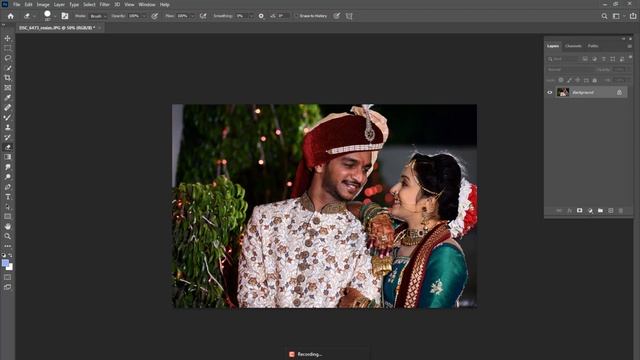
Task: Open the Normal blend mode dropdown
Action: [x=570, y=70]
